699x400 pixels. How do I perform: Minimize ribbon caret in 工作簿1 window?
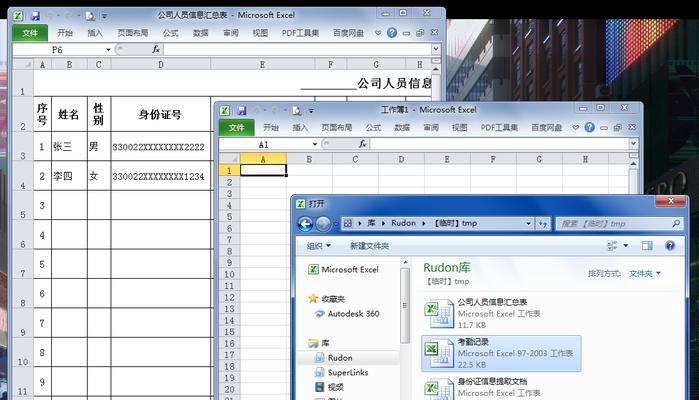coord(576,128)
